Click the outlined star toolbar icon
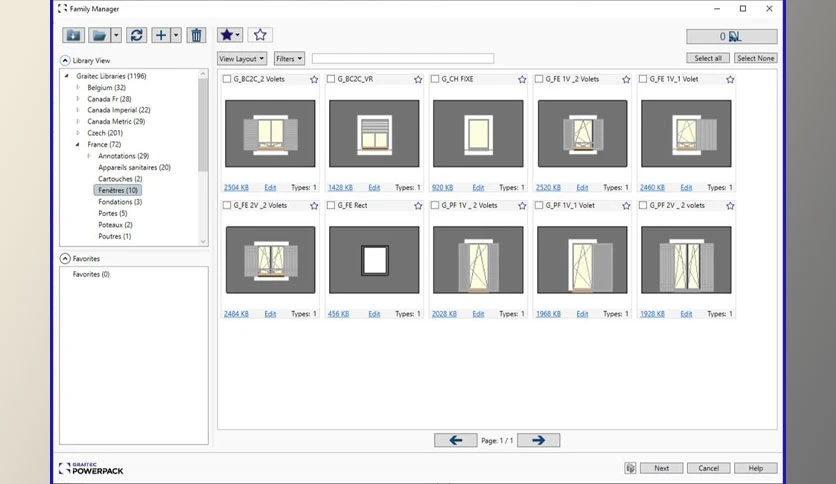The image size is (836, 484). [260, 35]
